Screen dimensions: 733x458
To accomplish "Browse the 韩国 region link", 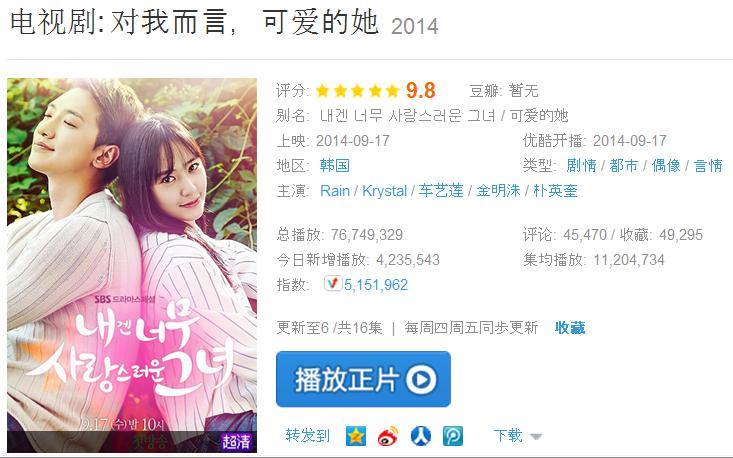I will click(x=335, y=165).
